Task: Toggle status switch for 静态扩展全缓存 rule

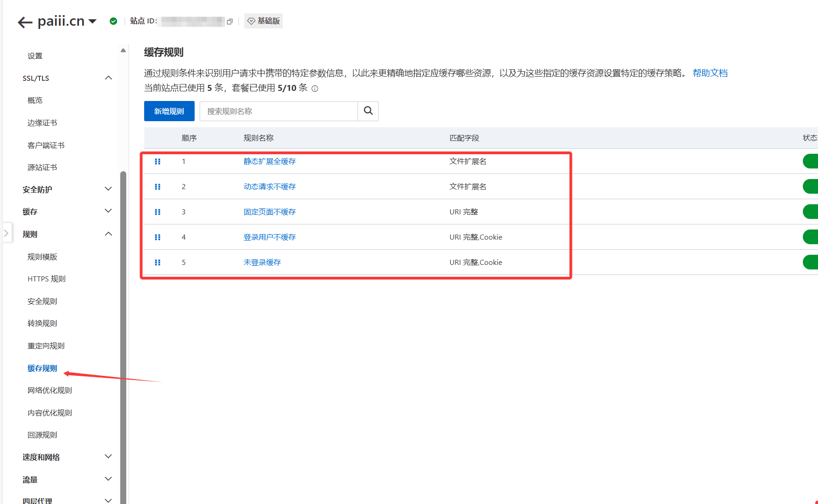Action: 810,161
